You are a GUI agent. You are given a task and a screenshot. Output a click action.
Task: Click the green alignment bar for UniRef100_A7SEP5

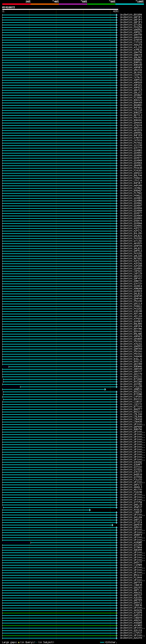tap(60, 613)
